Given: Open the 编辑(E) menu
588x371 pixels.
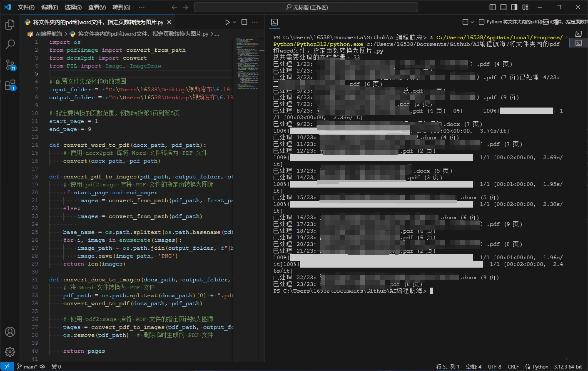Looking at the screenshot, I should pos(50,7).
